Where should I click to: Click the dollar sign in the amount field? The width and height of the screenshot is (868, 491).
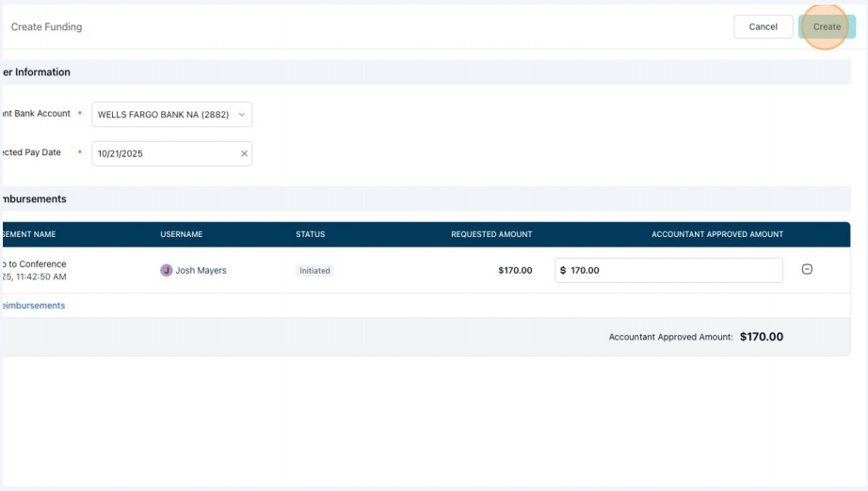click(563, 270)
